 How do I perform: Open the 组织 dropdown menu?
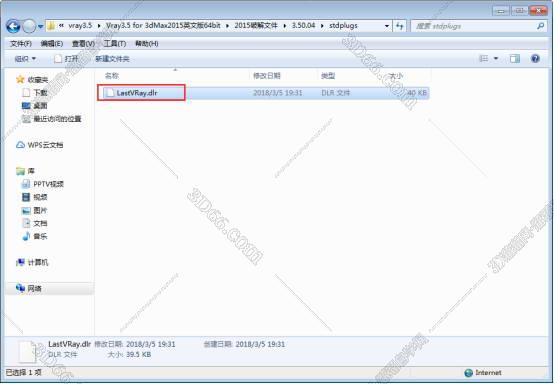pos(25,59)
